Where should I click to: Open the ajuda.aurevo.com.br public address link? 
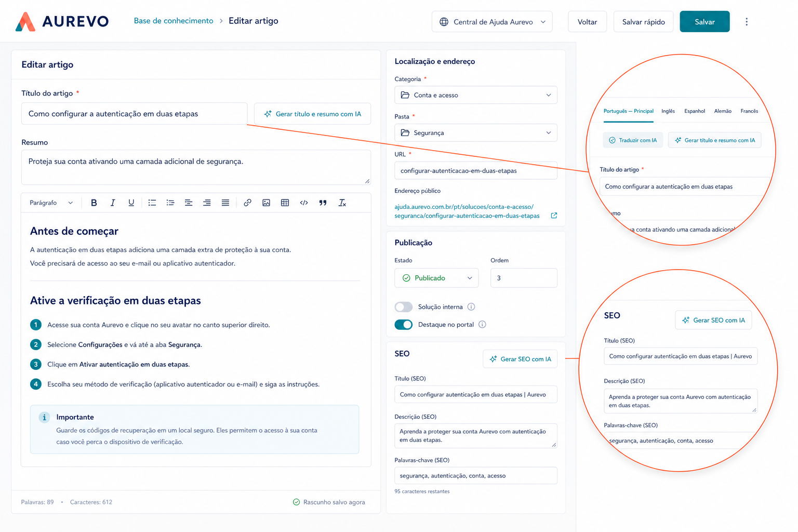pyautogui.click(x=467, y=211)
